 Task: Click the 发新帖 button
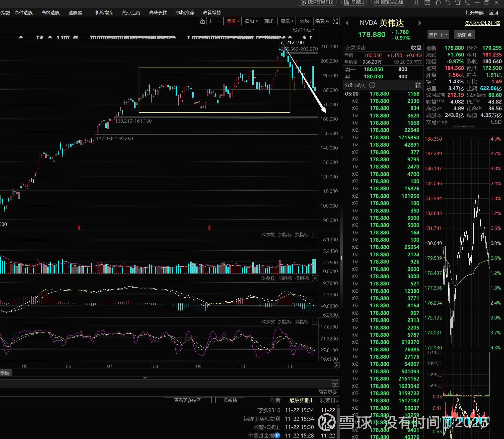(x=230, y=400)
